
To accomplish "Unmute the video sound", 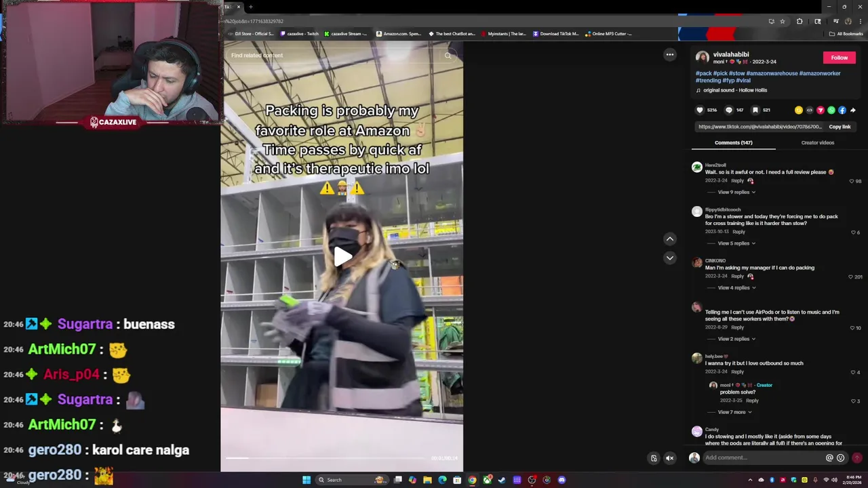I will point(669,458).
